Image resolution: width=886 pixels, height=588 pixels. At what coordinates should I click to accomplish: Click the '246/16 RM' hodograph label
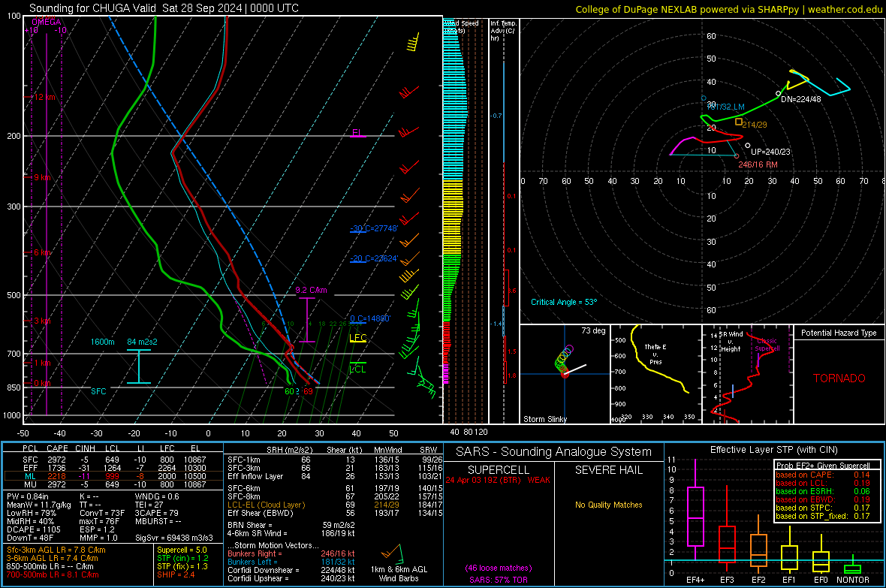pyautogui.click(x=758, y=164)
